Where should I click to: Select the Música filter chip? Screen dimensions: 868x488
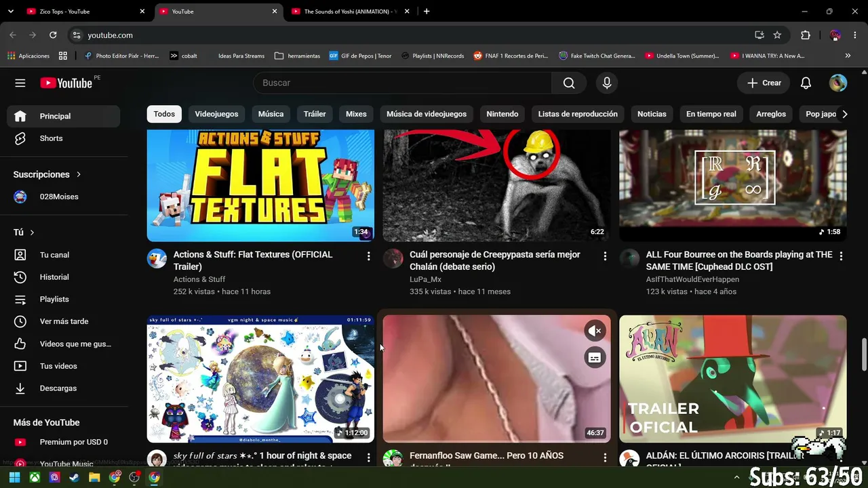271,114
